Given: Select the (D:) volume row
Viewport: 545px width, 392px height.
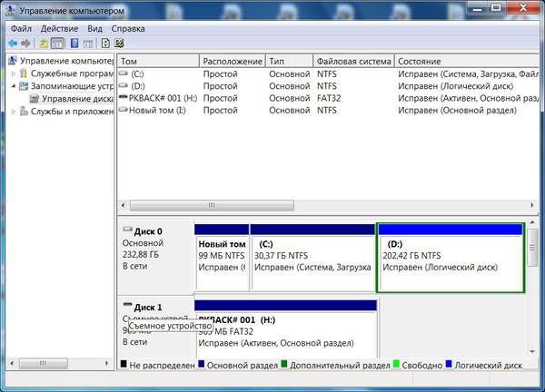Looking at the screenshot, I should [328, 86].
